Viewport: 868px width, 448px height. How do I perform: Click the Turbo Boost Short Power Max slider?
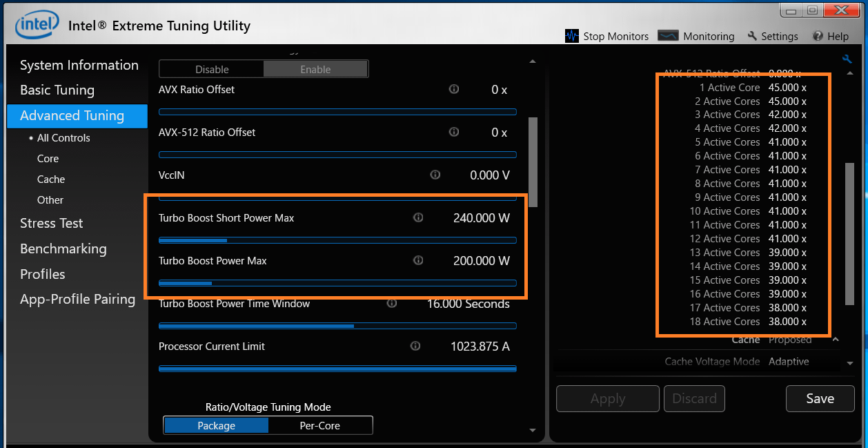337,240
